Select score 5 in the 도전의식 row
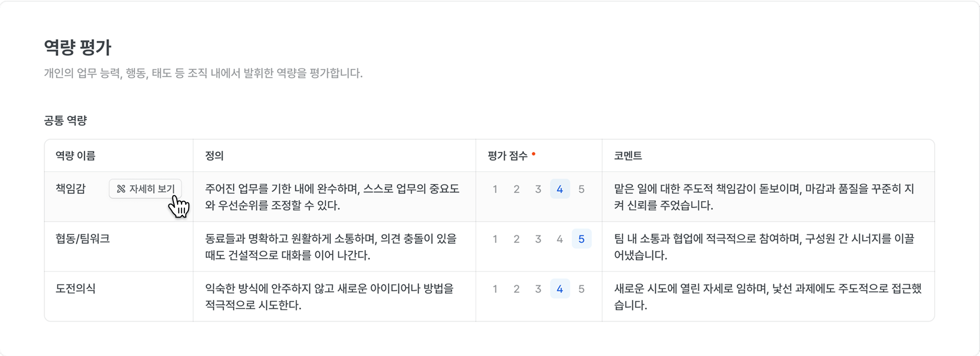This screenshot has height=356, width=980. (x=581, y=289)
